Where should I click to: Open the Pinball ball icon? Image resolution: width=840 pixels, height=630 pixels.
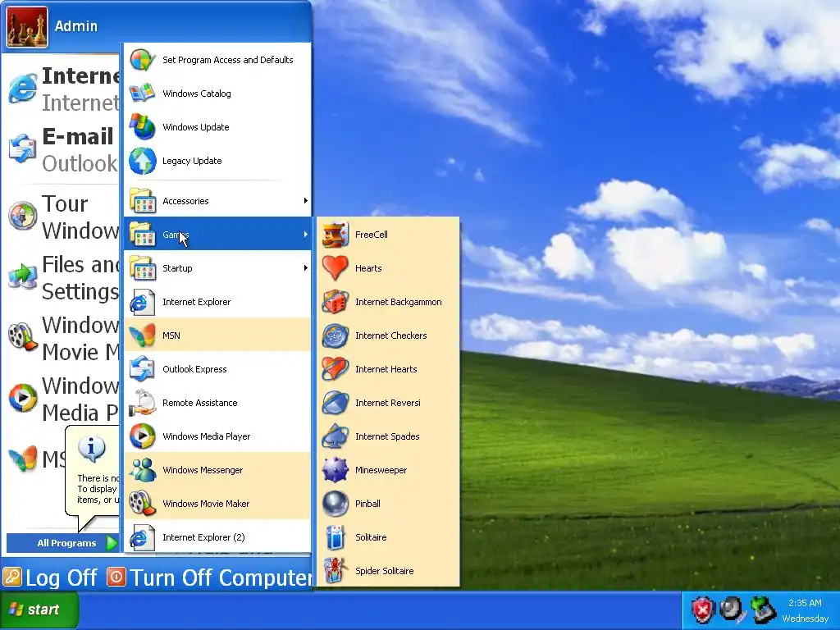coord(336,504)
